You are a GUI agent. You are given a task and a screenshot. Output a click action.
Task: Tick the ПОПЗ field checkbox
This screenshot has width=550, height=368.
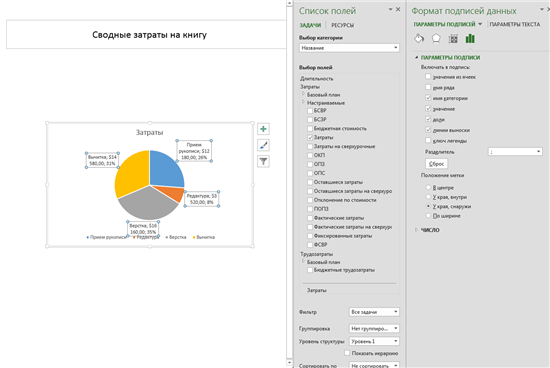310,209
